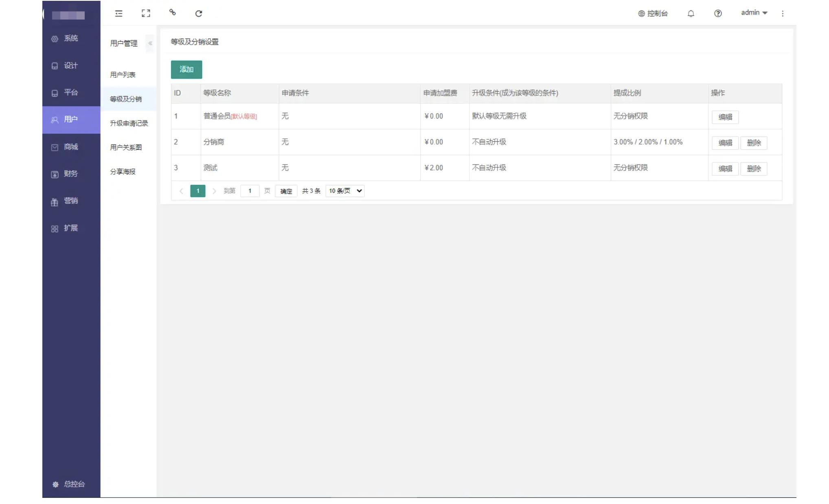Click 编辑 for the 普通会员 row
The width and height of the screenshot is (829, 504).
725,117
